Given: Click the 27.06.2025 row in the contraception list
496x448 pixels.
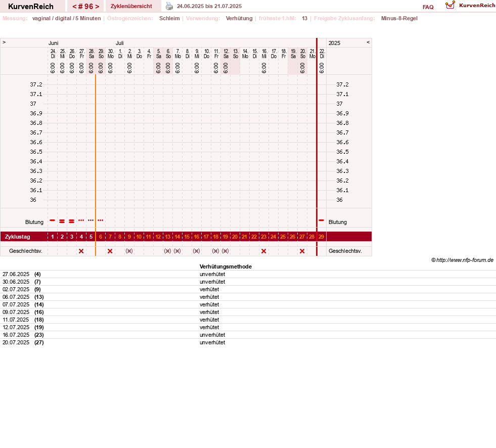Looking at the screenshot, I should 248,274.
